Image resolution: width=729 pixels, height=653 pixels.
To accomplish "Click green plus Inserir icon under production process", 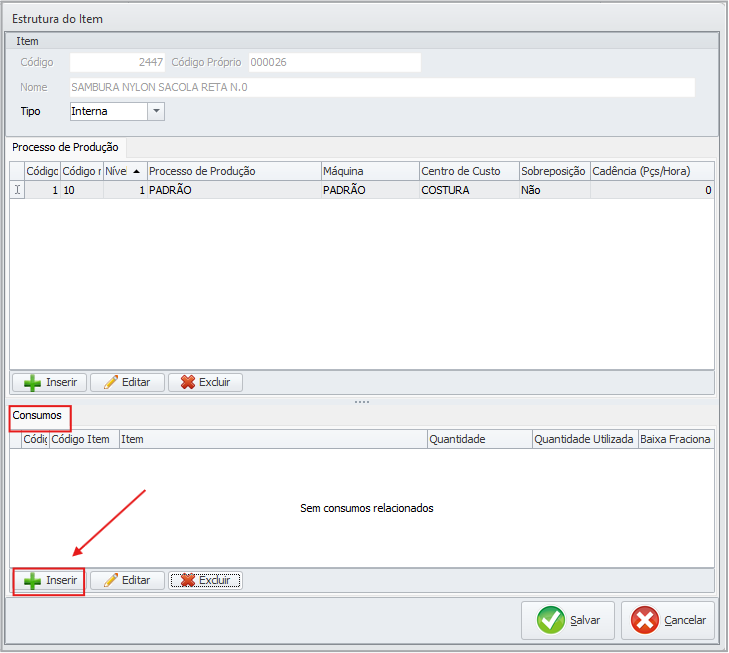I will (33, 382).
